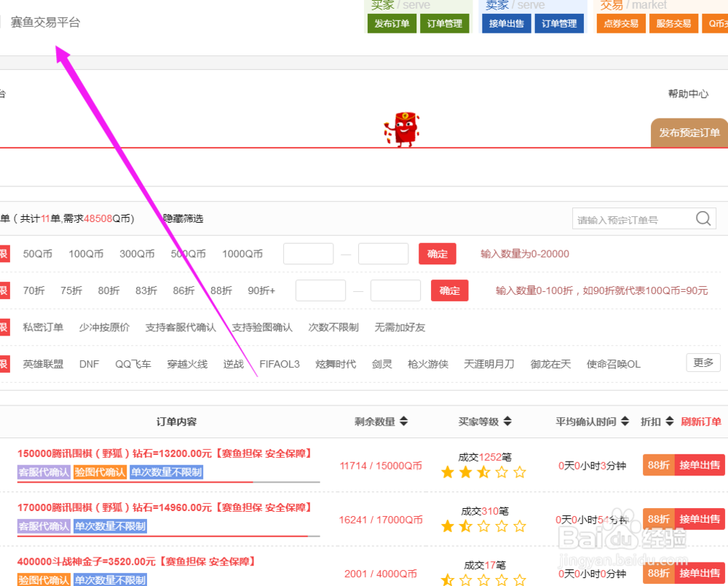Screen dimensions: 728x586
Task: Click the red envelope mascot icon
Action: 402,129
